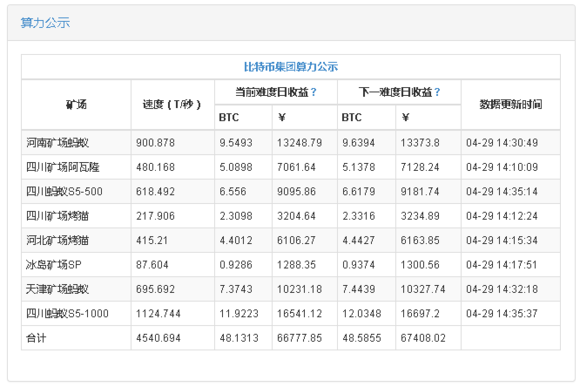This screenshot has width=580, height=387.
Task: Click the speed value 900.878
Action: click(155, 142)
